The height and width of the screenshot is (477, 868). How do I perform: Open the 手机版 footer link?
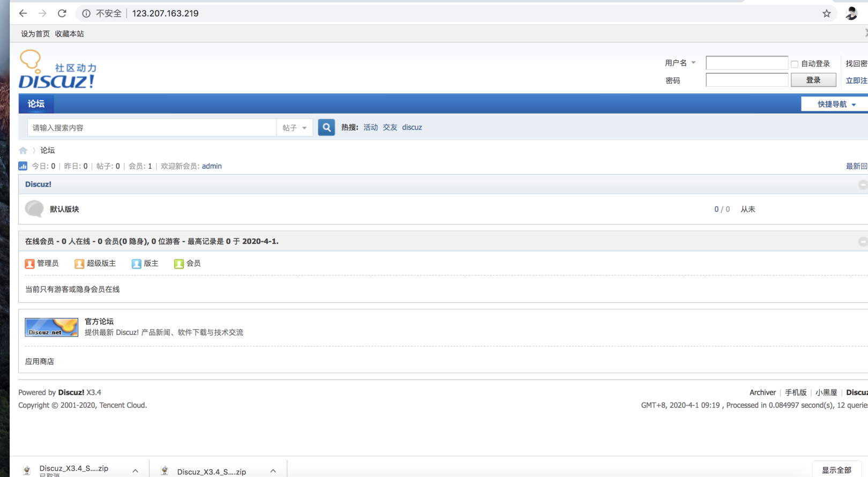[x=796, y=392]
